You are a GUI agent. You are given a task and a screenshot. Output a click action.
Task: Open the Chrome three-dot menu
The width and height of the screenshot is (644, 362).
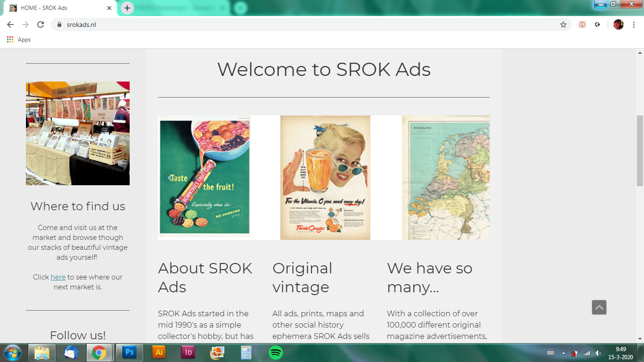click(x=633, y=25)
